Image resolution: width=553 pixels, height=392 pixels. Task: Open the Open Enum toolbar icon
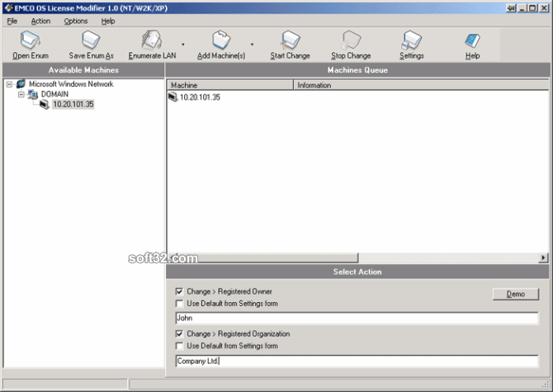click(31, 40)
